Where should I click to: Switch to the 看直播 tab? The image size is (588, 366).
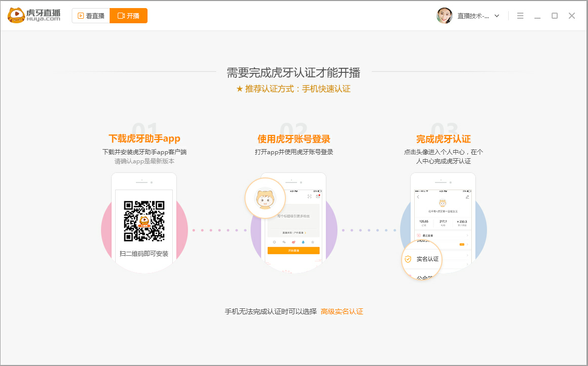pyautogui.click(x=91, y=16)
